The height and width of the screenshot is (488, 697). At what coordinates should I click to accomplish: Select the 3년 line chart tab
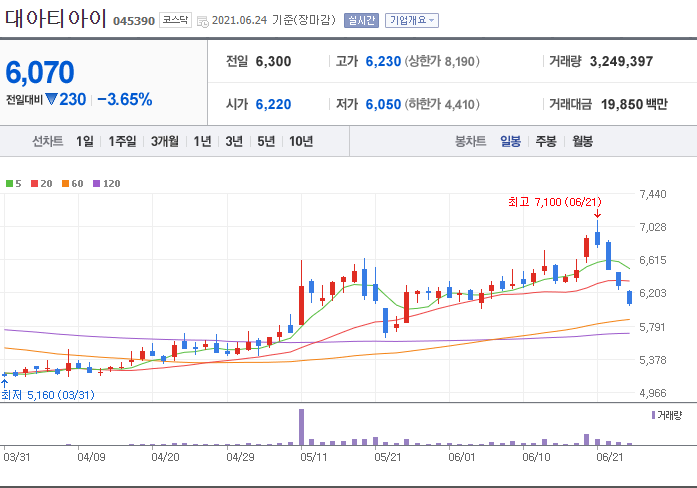[234, 141]
